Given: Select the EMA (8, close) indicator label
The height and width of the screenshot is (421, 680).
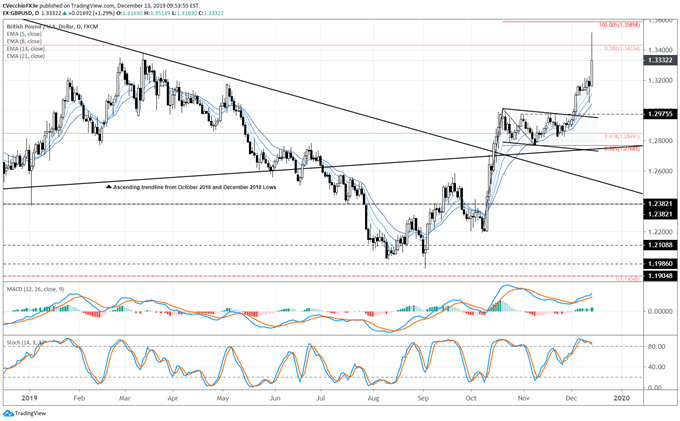Looking at the screenshot, I should click(x=24, y=41).
